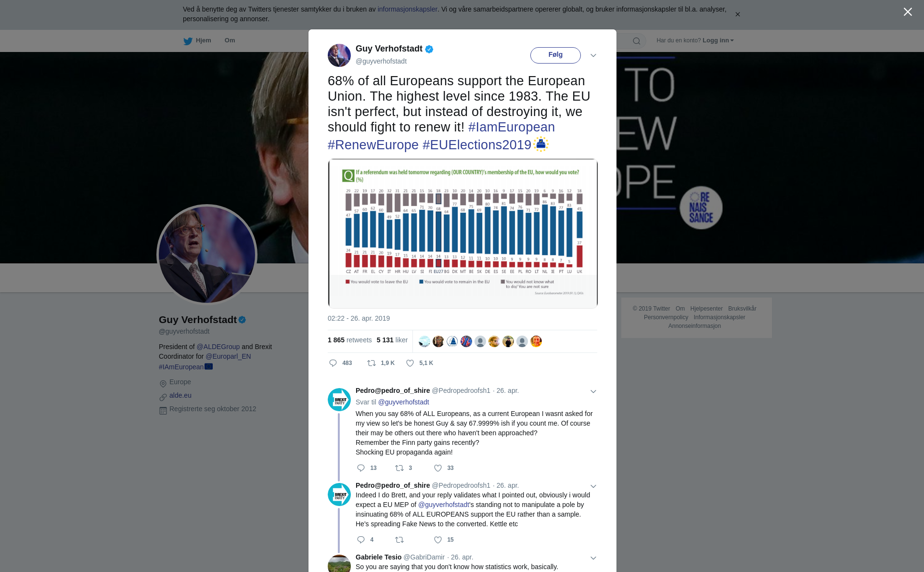Open the Logg inn dropdown

point(718,40)
